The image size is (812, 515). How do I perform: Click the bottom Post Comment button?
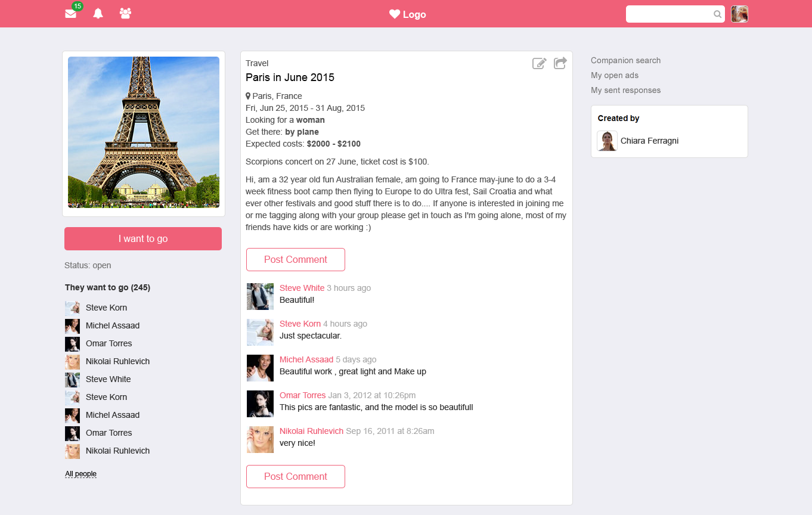pyautogui.click(x=296, y=477)
